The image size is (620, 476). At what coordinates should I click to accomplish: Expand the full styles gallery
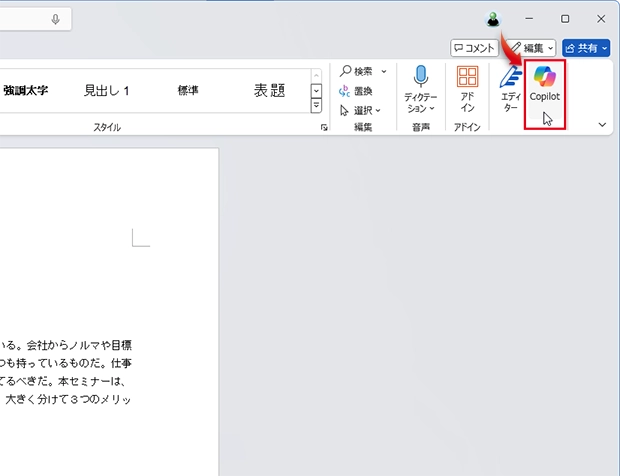tap(316, 106)
